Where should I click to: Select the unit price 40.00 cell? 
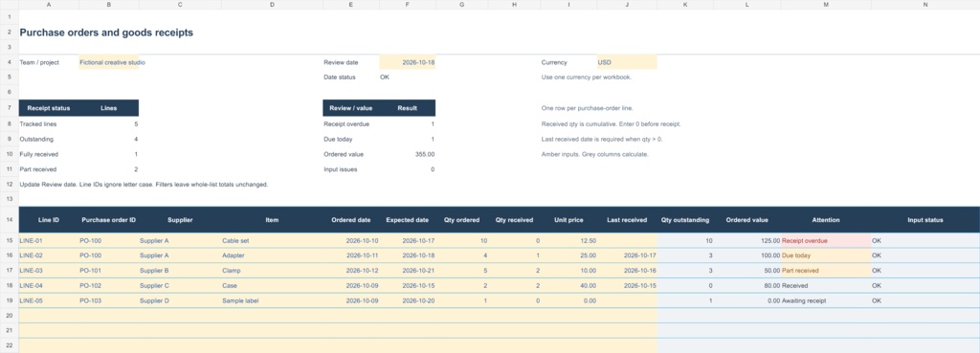point(568,285)
